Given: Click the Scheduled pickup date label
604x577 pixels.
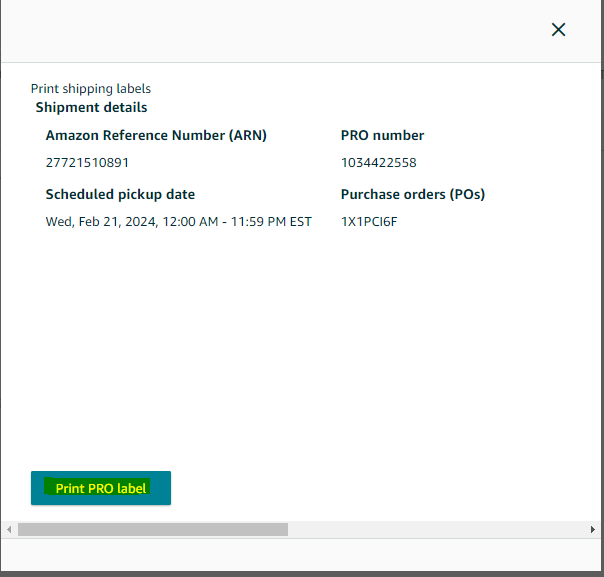Looking at the screenshot, I should point(120,195).
